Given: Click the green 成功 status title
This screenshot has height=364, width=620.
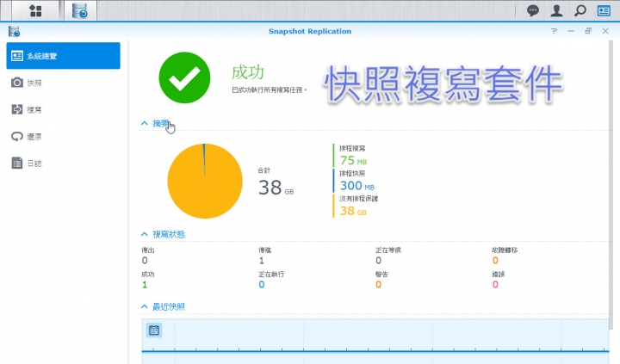Looking at the screenshot, I should point(248,72).
